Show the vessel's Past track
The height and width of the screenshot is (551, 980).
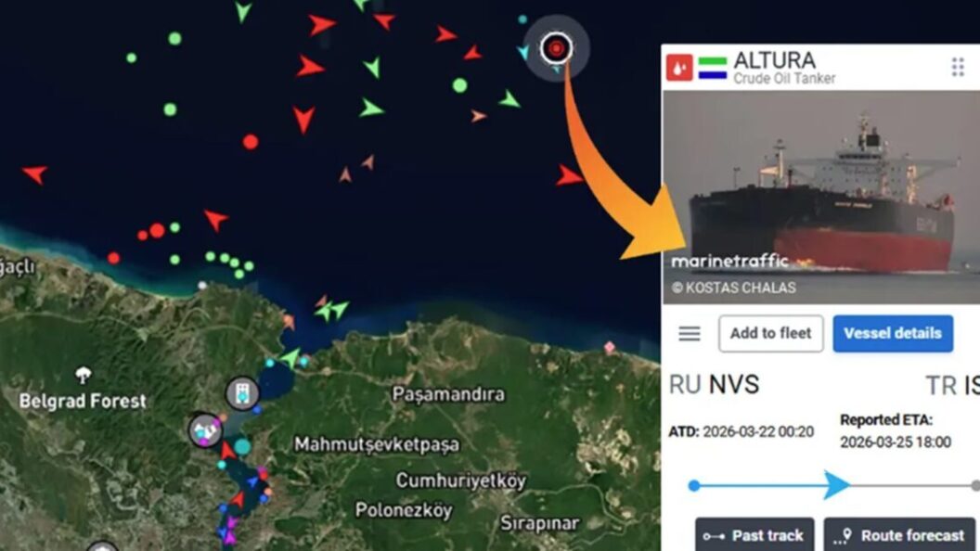pos(754,534)
